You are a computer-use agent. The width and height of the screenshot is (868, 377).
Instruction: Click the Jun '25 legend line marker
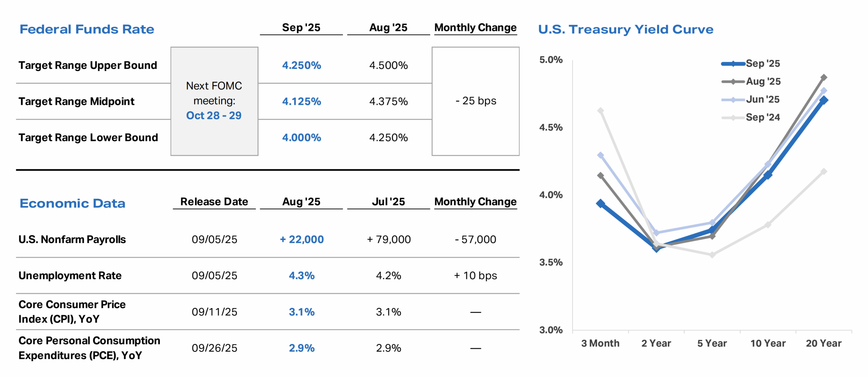coord(733,99)
